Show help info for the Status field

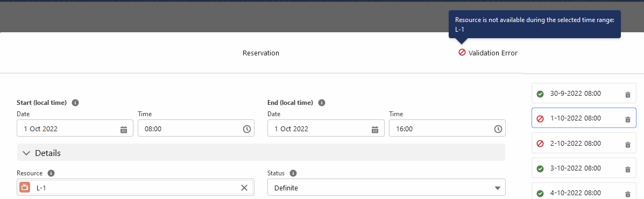pos(293,173)
